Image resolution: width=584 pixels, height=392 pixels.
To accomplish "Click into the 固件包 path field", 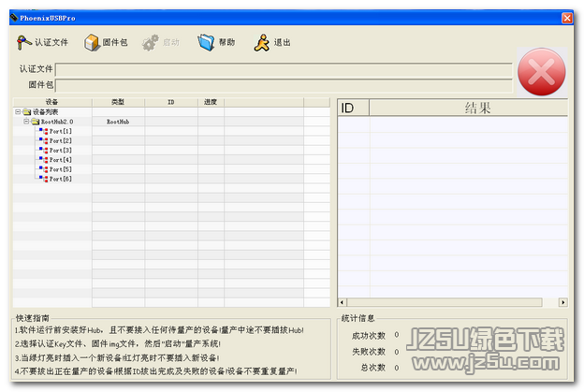I will point(284,85).
